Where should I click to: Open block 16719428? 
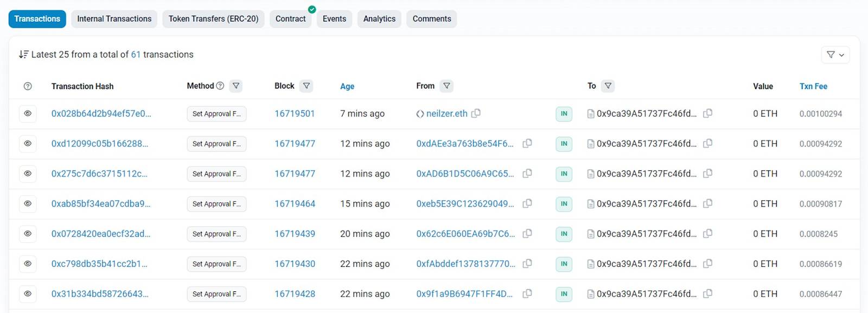tap(295, 294)
